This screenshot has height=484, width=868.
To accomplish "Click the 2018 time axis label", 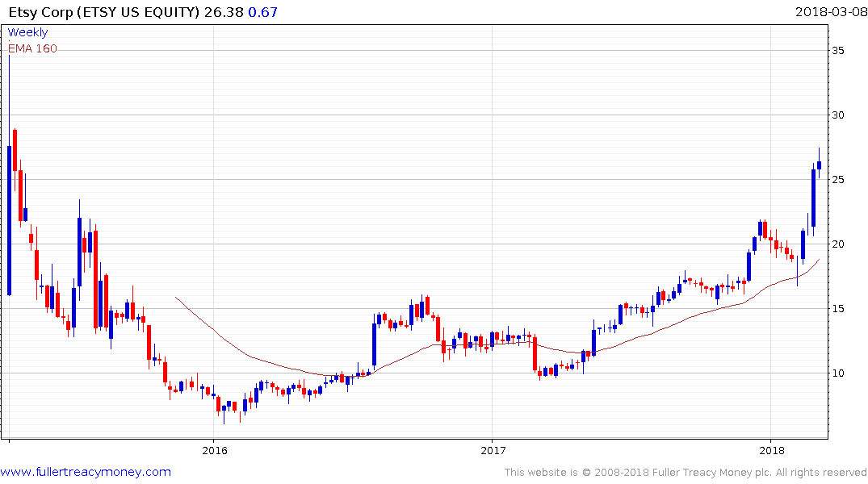I will click(772, 450).
